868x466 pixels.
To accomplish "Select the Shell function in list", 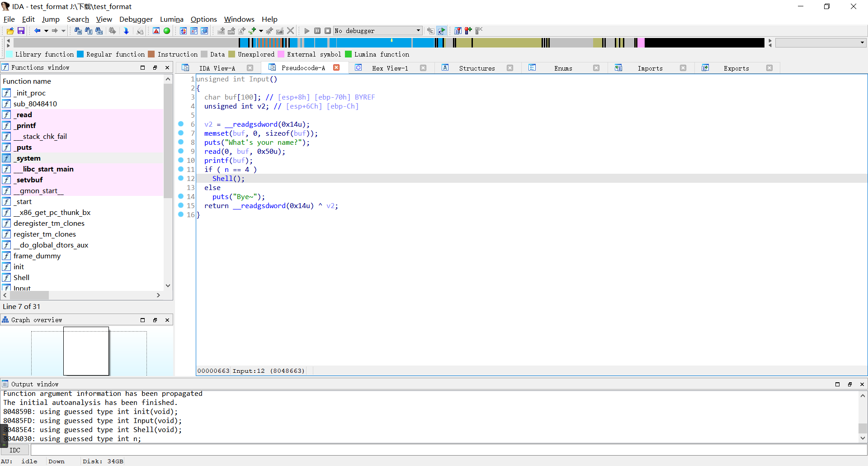I will tap(21, 278).
